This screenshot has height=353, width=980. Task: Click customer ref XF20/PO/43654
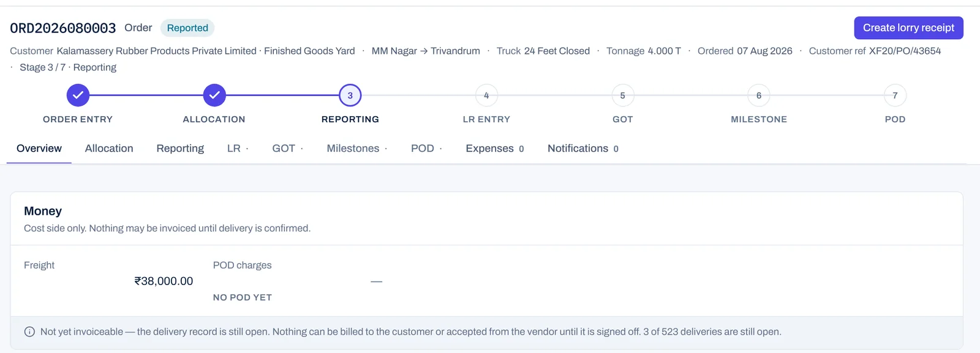pyautogui.click(x=905, y=51)
